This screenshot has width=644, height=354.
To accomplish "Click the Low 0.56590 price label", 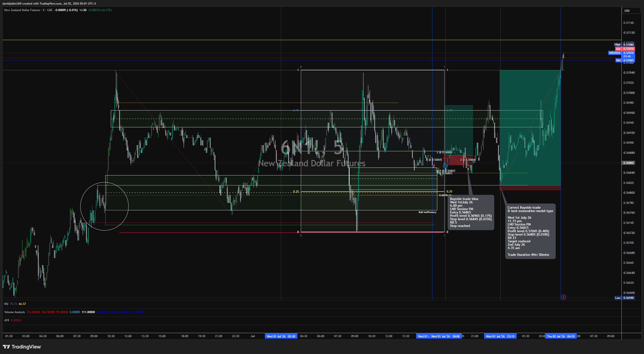I will (625, 298).
